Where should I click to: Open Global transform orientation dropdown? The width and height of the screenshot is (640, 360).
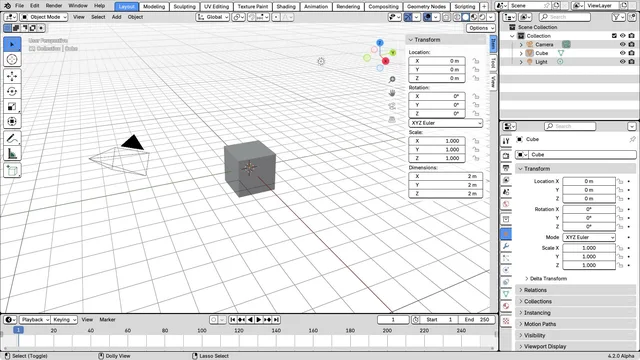coord(212,17)
